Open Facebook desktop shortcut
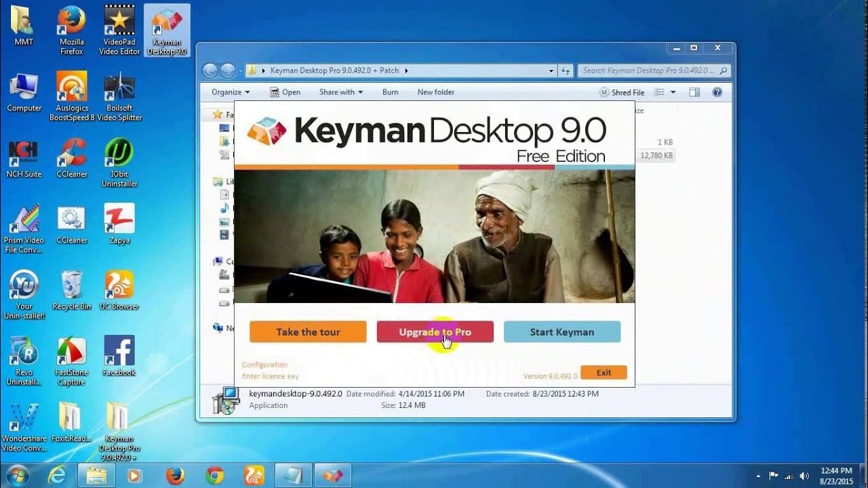The width and height of the screenshot is (868, 488). [x=119, y=356]
